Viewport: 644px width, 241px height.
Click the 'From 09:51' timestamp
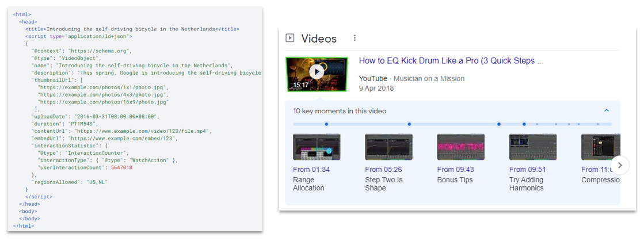(527, 170)
